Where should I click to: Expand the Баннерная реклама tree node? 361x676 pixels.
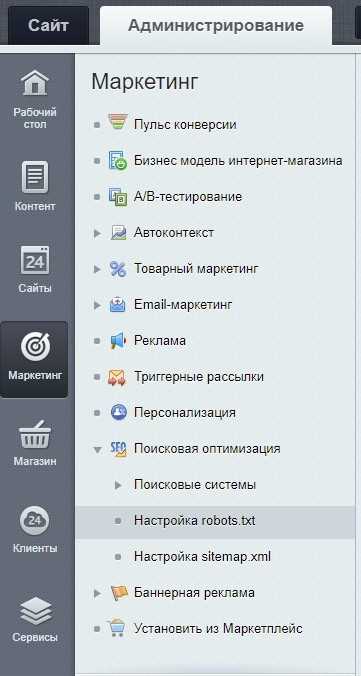click(x=97, y=593)
